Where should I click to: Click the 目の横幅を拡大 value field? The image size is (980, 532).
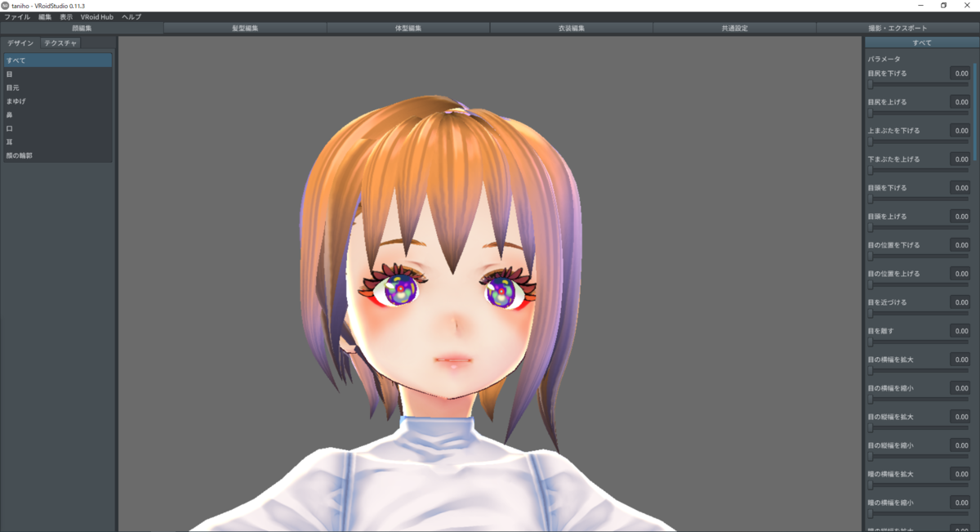tap(960, 360)
